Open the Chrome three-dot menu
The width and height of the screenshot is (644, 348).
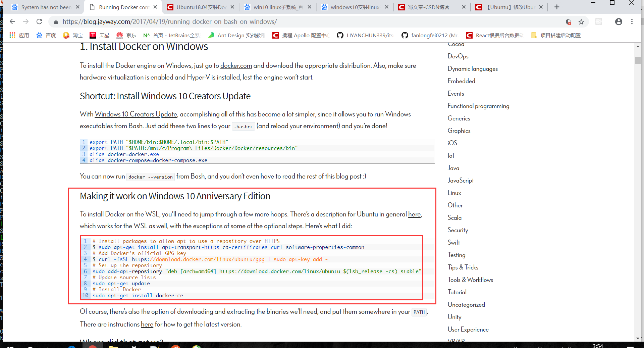(632, 22)
